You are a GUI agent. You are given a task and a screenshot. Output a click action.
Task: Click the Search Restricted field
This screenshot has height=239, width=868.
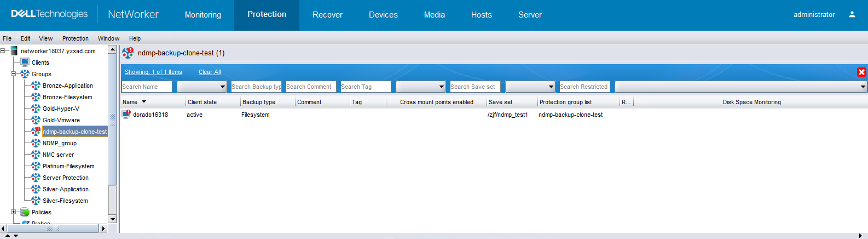pos(585,87)
